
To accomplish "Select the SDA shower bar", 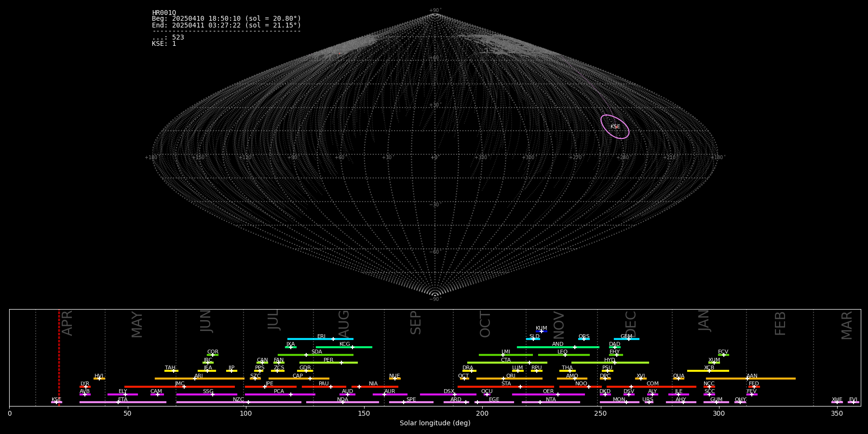I will tap(315, 355).
